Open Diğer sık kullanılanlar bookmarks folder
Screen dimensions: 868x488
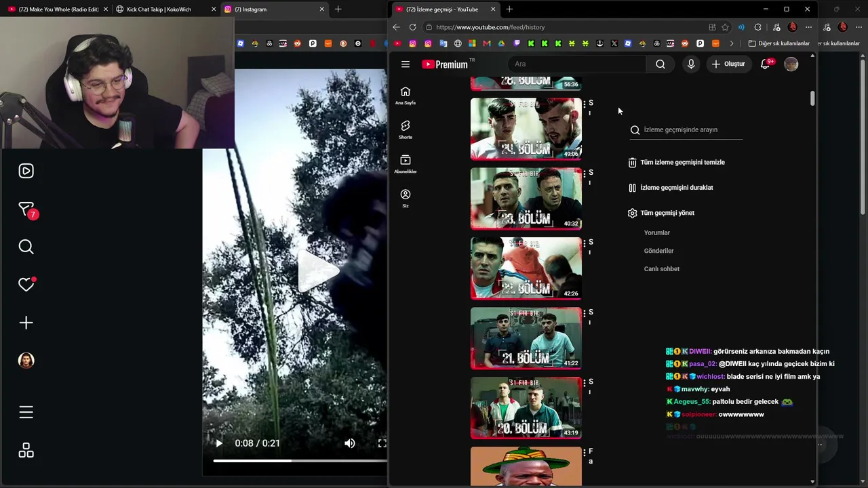779,43
